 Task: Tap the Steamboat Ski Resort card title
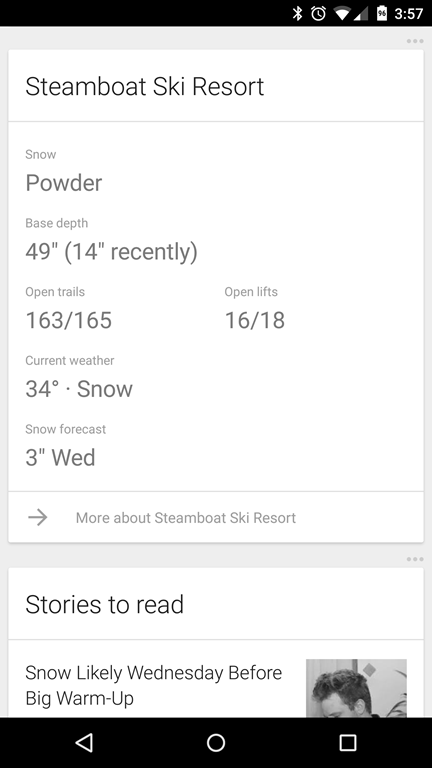pyautogui.click(x=144, y=86)
